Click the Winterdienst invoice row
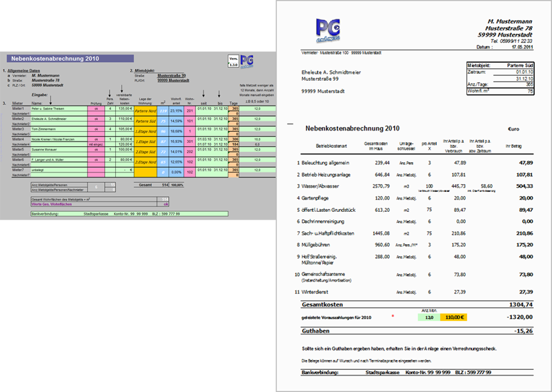 point(415,292)
